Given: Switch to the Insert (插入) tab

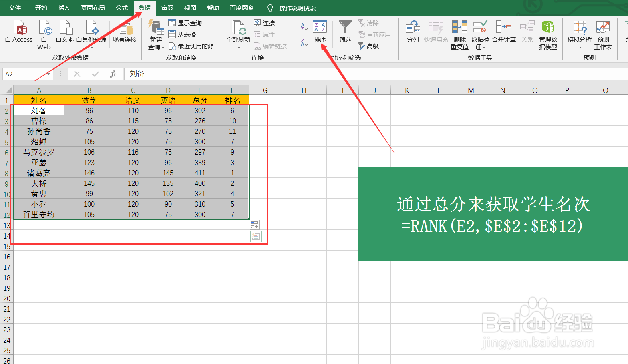Looking at the screenshot, I should point(64,8).
